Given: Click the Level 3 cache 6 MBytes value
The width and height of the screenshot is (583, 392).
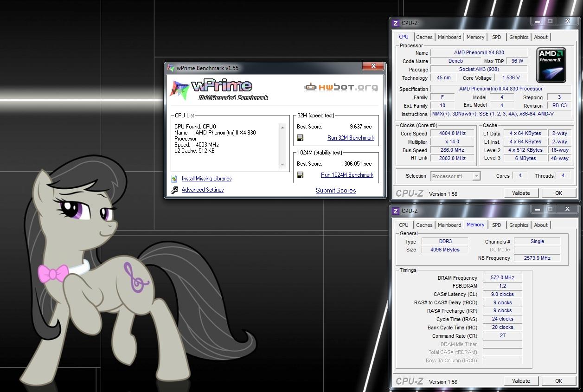Looking at the screenshot, I should click(x=525, y=158).
